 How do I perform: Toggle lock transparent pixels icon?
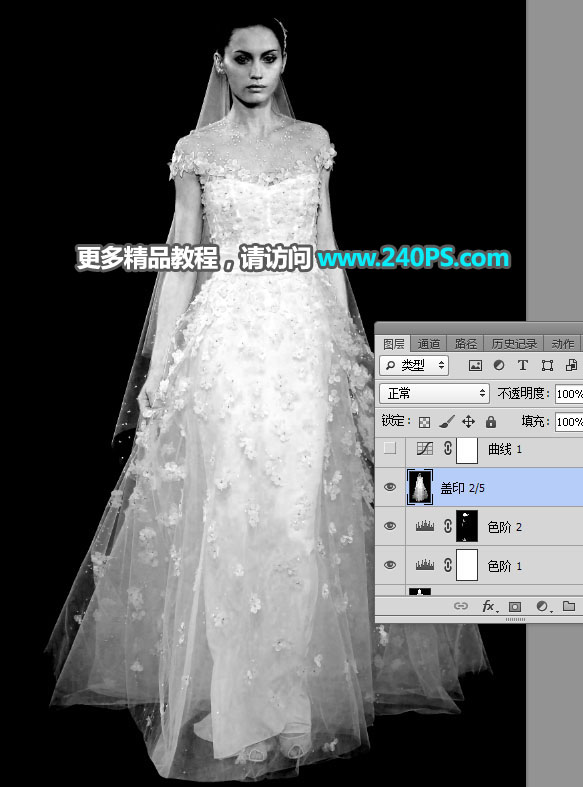[424, 422]
